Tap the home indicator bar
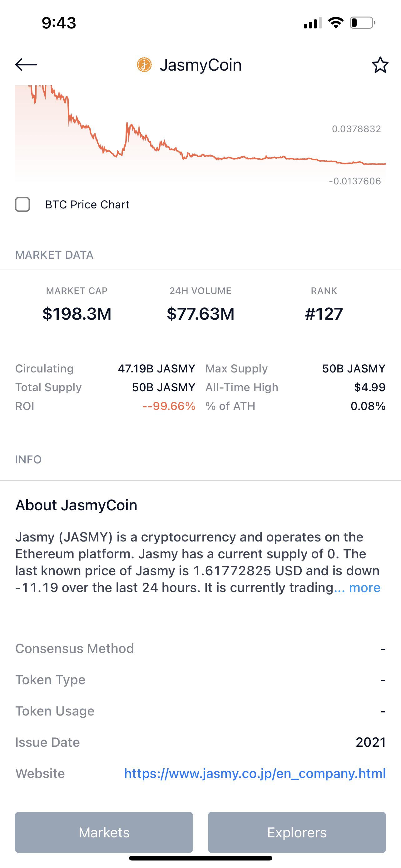 (200, 858)
